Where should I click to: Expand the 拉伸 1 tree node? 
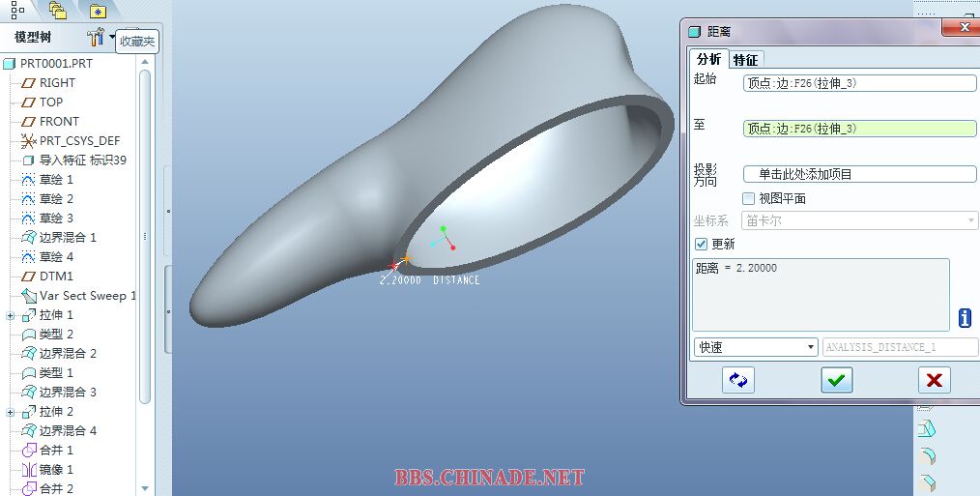tap(10, 315)
